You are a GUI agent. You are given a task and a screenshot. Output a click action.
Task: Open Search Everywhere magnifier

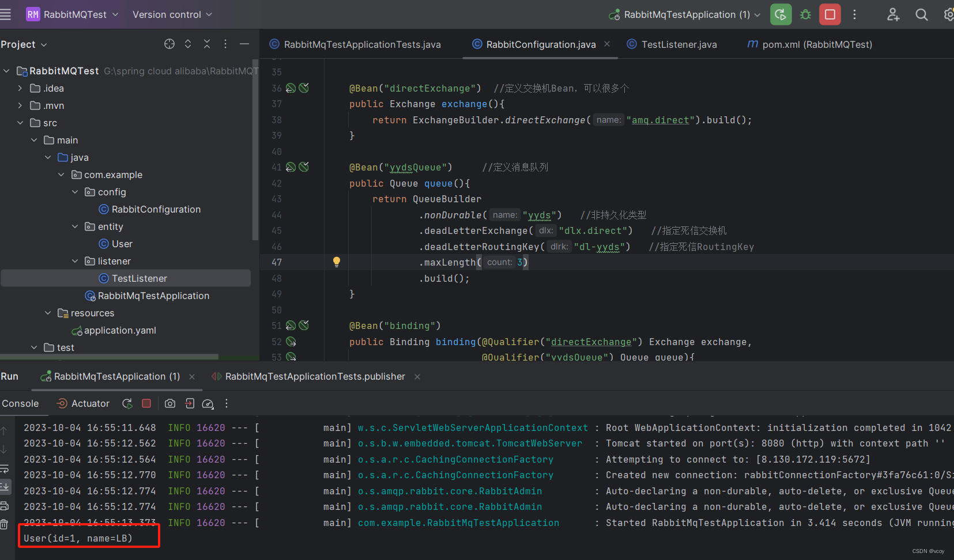coord(922,14)
